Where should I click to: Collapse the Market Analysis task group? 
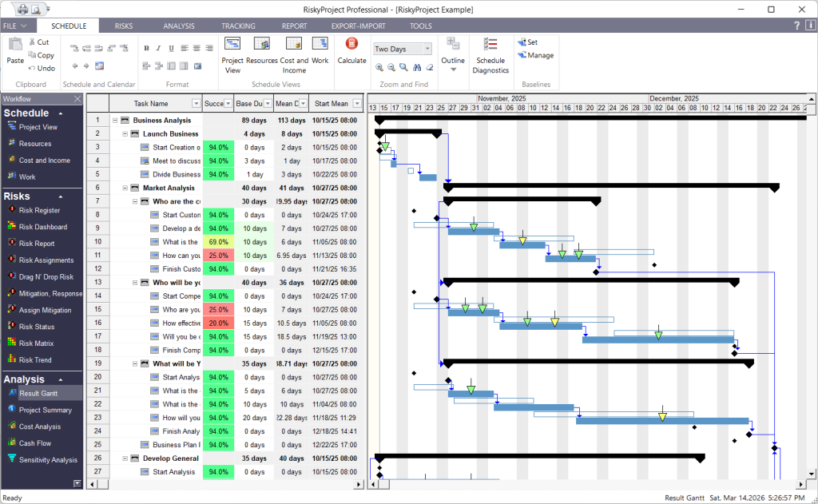125,189
